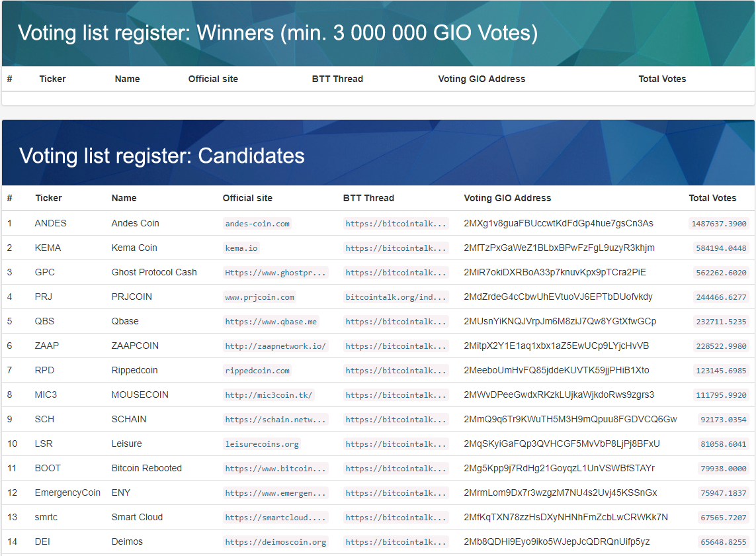This screenshot has width=756, height=556.
Task: Click Winners table Total Votes header
Action: click(x=662, y=79)
